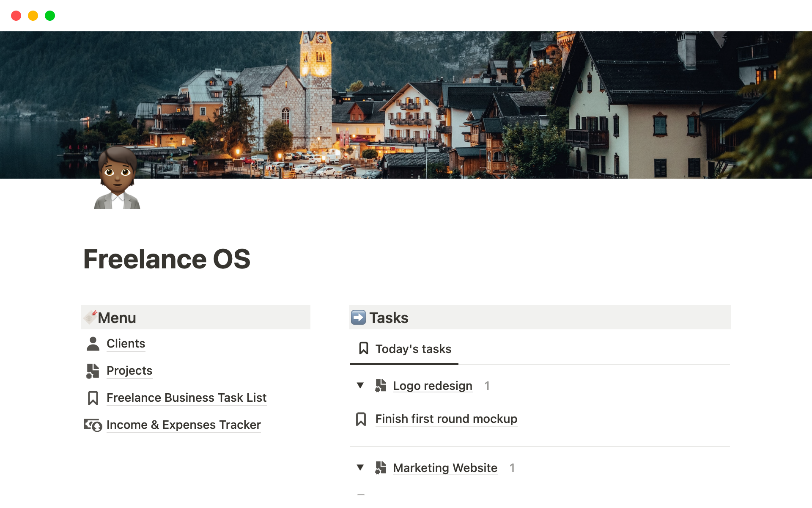Image resolution: width=812 pixels, height=508 pixels.
Task: Click project icon beside Logo redesign group
Action: [x=381, y=386]
